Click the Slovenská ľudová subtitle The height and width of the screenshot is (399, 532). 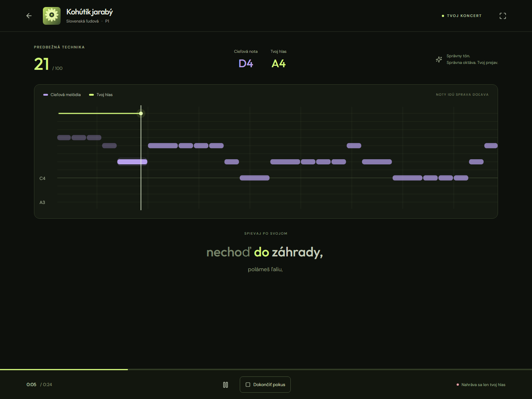click(x=82, y=21)
